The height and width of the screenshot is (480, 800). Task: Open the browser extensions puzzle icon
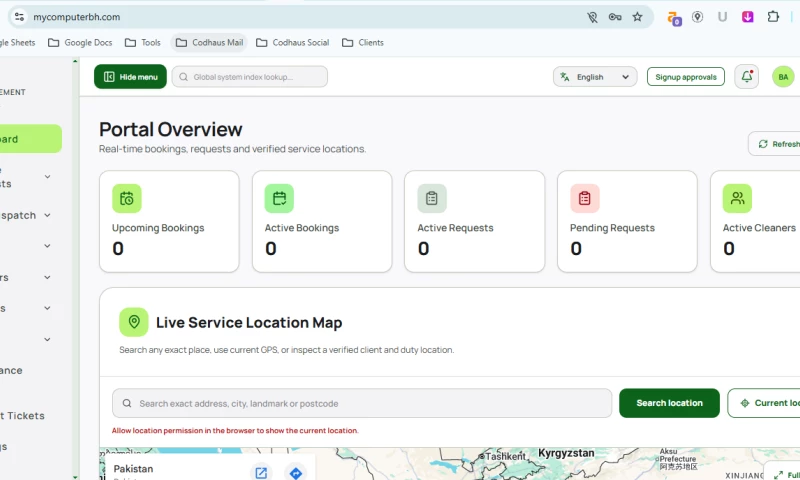click(x=773, y=17)
